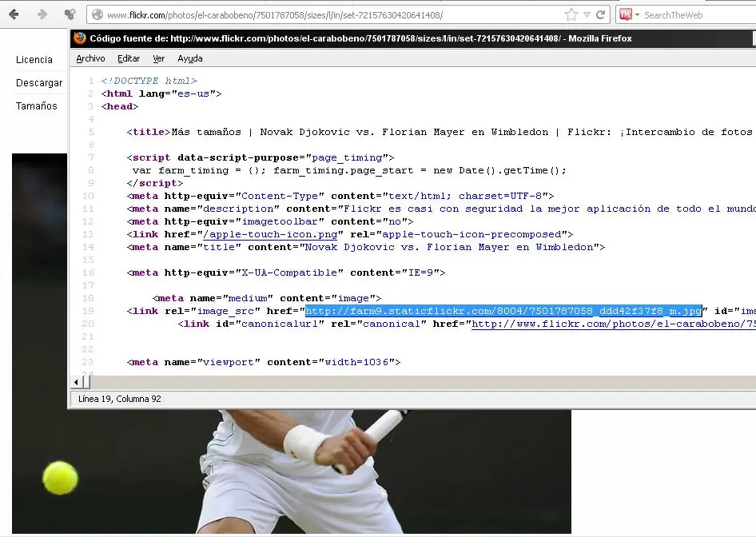Open the /apple-touch-icon.png link in source
756x537 pixels.
pos(270,234)
